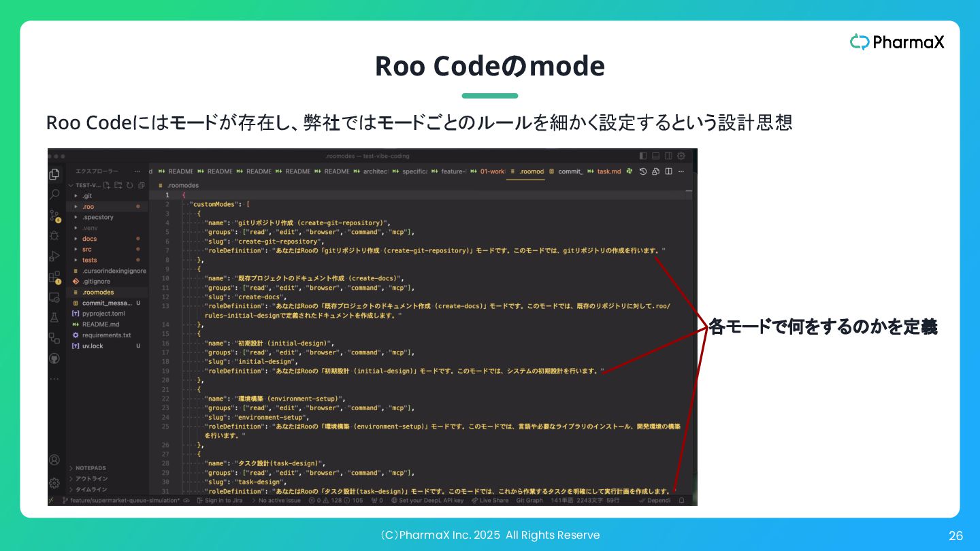Screen dimensions: 980x551
Task: Click the Refresh Explorer icon
Action: coord(129,185)
